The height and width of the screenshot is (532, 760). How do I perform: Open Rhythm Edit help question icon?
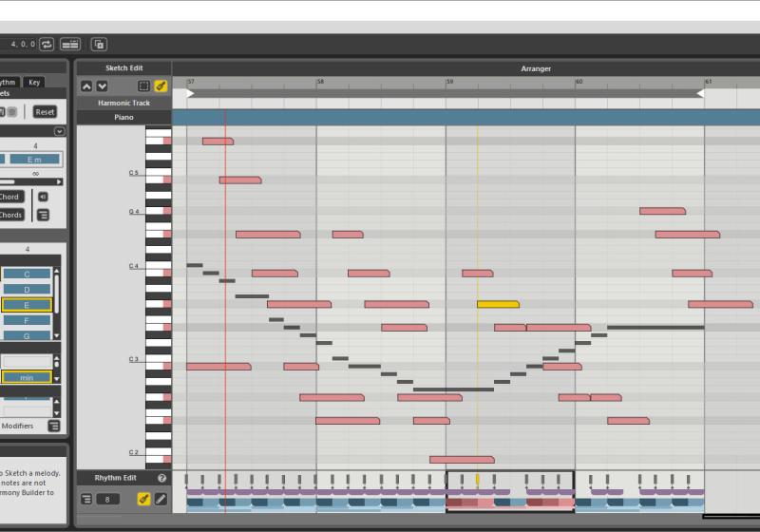click(x=161, y=478)
